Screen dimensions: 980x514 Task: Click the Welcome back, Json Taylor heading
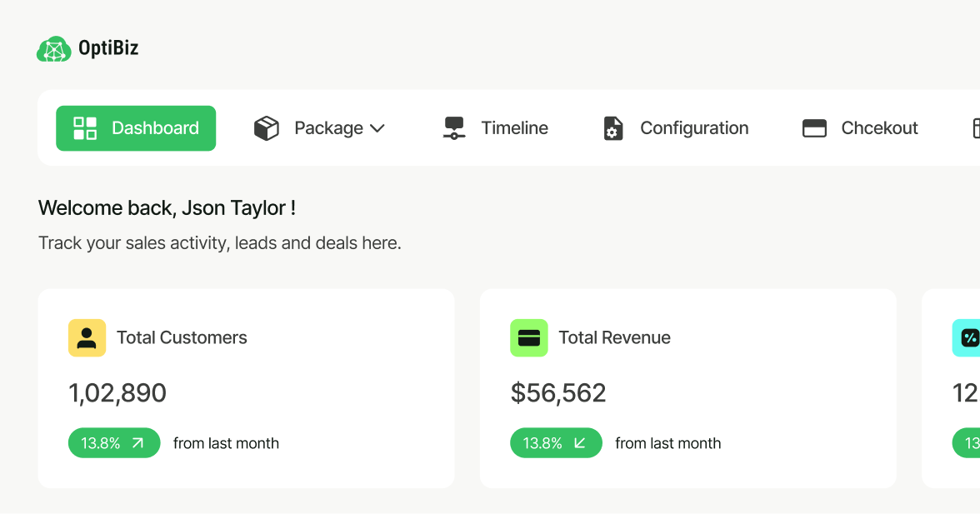click(167, 208)
